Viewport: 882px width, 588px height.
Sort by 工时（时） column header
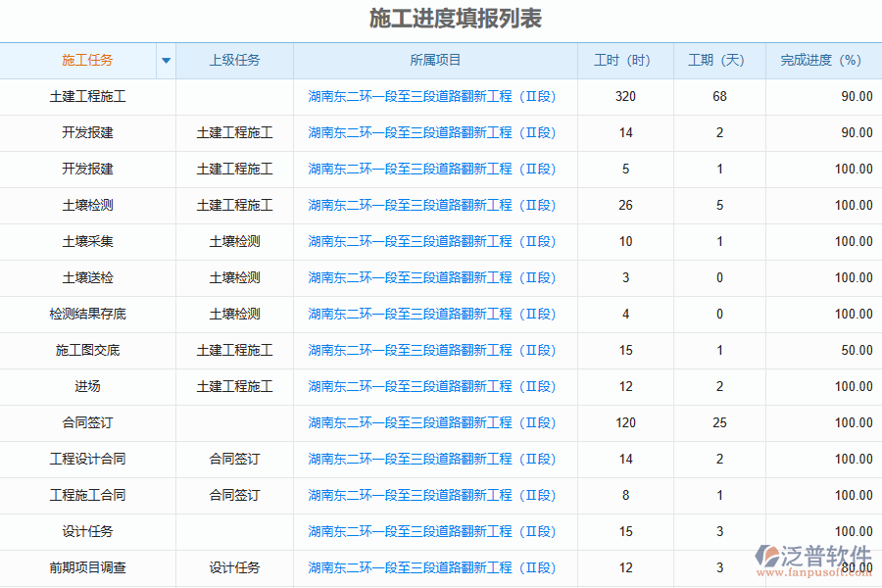tap(625, 61)
